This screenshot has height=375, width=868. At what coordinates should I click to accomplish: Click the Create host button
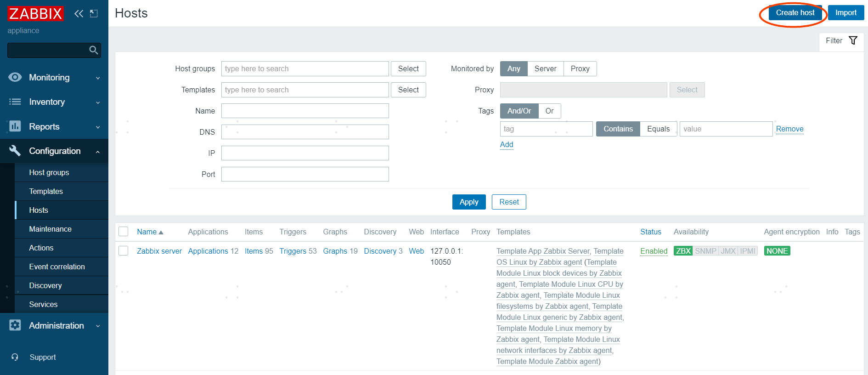point(795,12)
